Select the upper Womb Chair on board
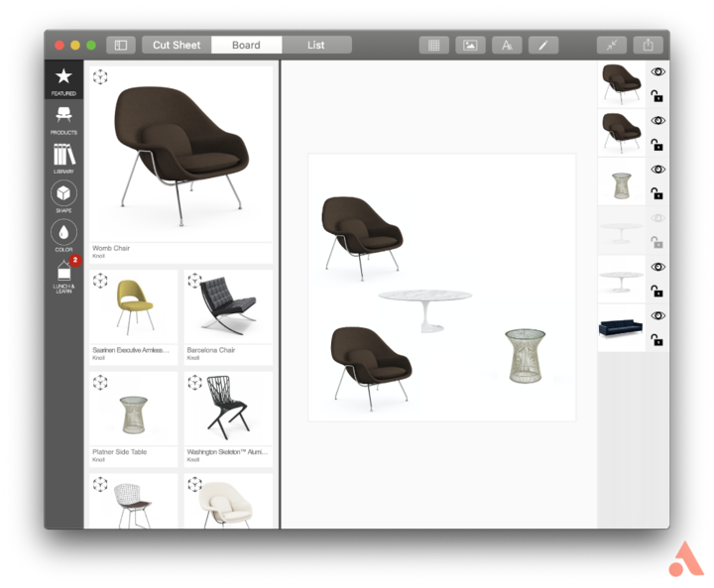This screenshot has width=714, height=588. pos(363,238)
